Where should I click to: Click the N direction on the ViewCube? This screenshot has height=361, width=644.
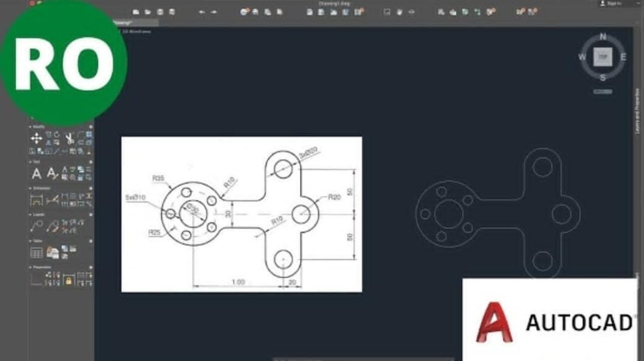point(603,36)
